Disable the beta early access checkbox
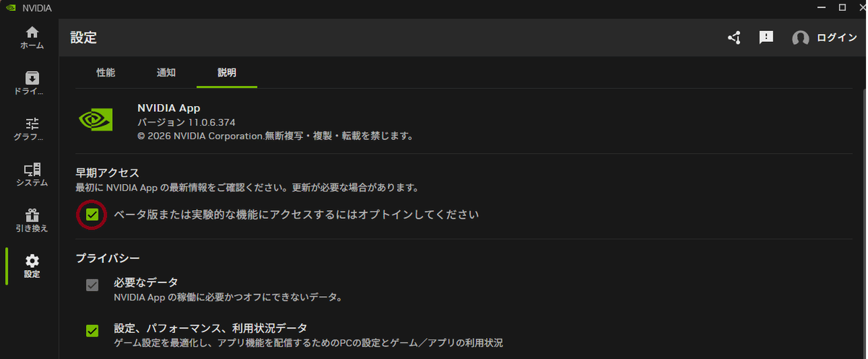Viewport: 868px width, 359px height. (x=92, y=215)
